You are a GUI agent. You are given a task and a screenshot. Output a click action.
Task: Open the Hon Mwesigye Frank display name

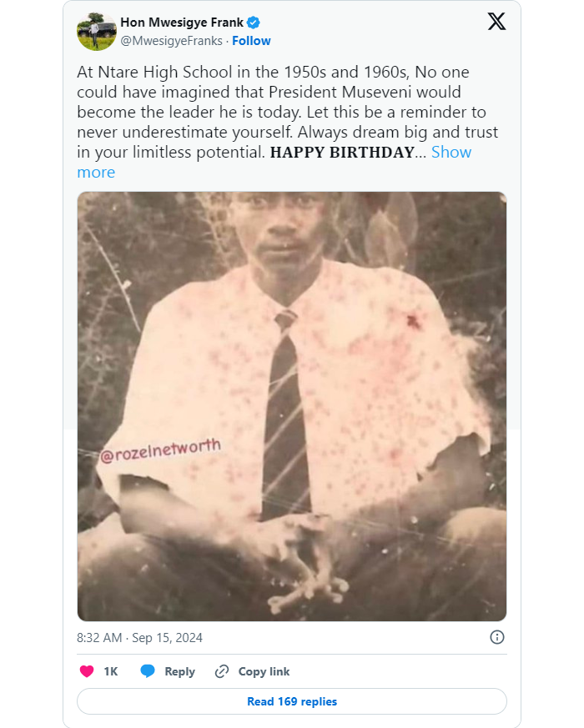click(182, 23)
